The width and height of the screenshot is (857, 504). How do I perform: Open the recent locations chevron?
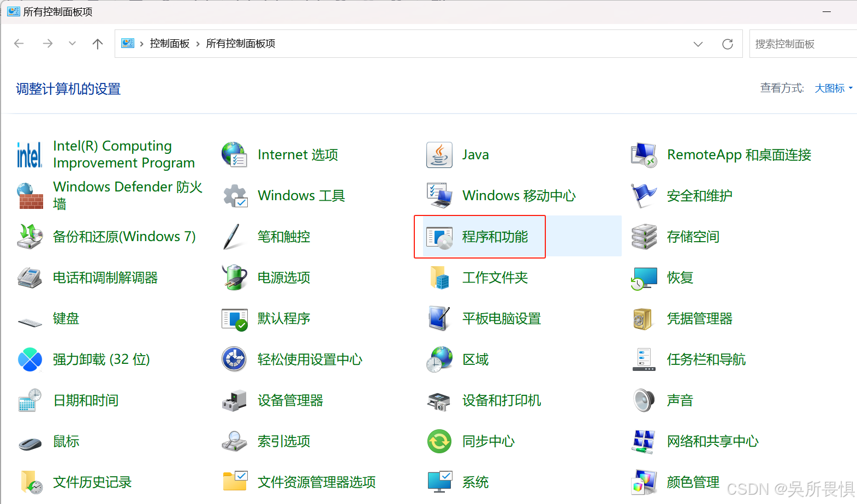point(72,44)
